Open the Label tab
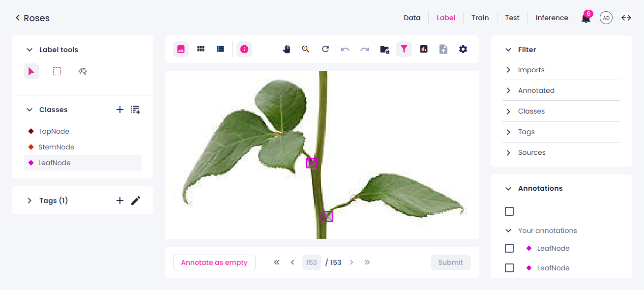Screen dimensions: 644x290 446,18
